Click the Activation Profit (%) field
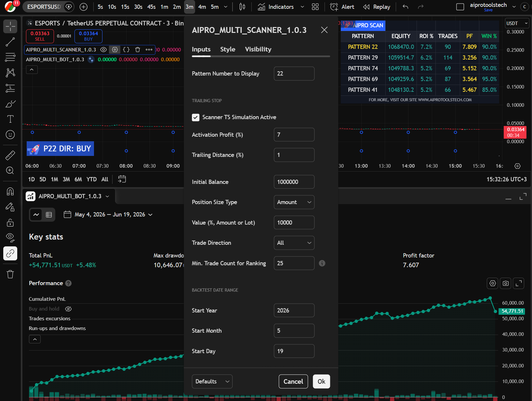The image size is (532, 401). click(x=294, y=135)
